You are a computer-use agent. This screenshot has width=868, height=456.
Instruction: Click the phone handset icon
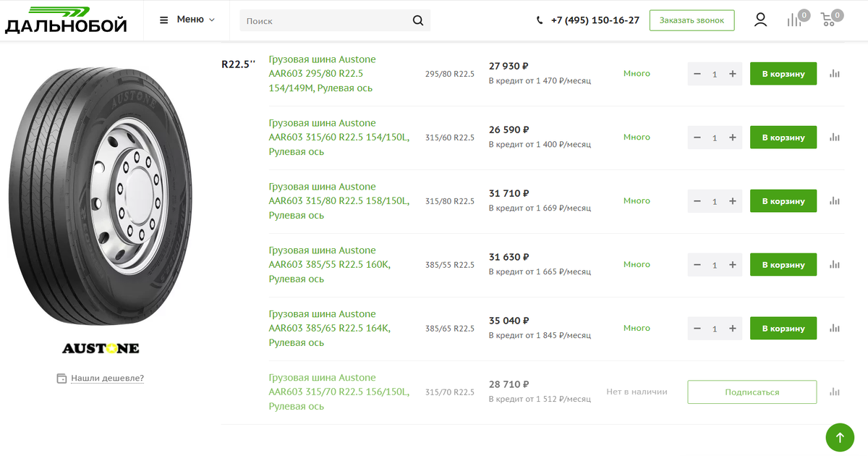click(540, 20)
